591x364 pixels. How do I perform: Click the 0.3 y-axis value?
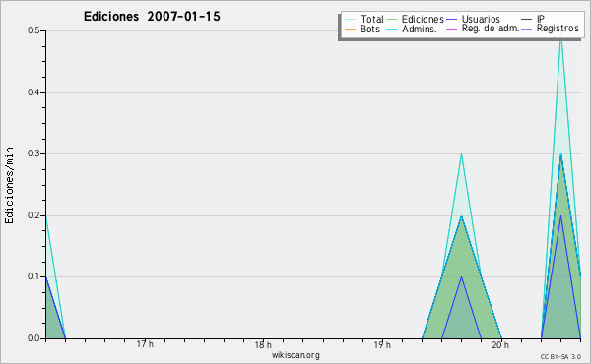coord(33,153)
